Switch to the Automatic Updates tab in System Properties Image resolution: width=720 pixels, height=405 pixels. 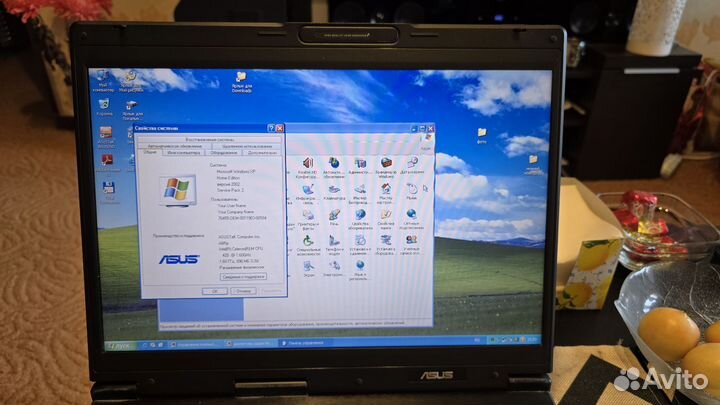(174, 146)
